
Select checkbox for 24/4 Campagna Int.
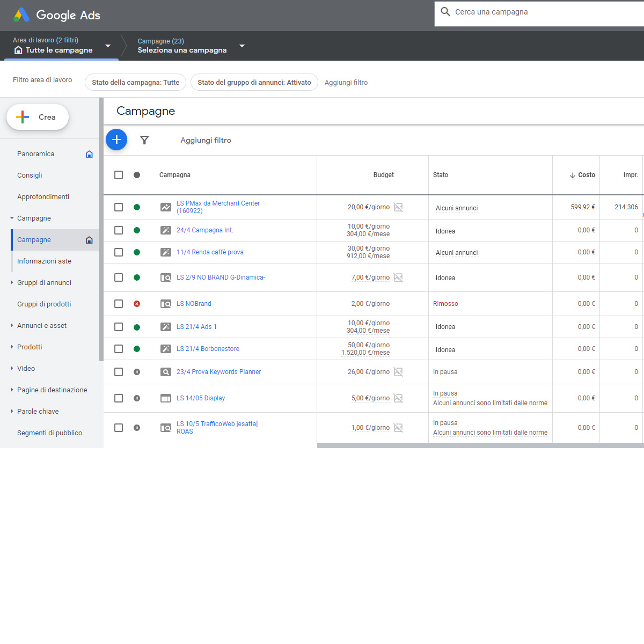pyautogui.click(x=119, y=230)
